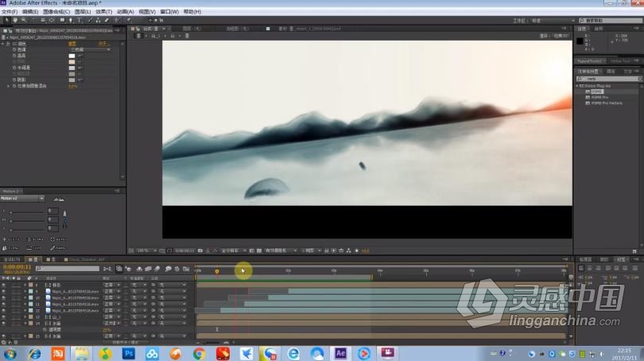644x361 pixels.
Task: Select RSMB Pro Vectors effect
Action: click(607, 103)
